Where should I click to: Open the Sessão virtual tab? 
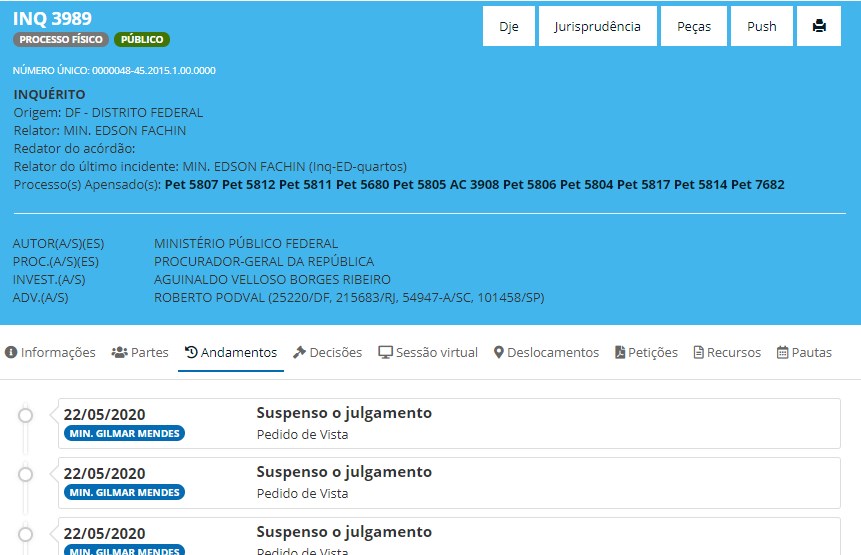tap(428, 353)
